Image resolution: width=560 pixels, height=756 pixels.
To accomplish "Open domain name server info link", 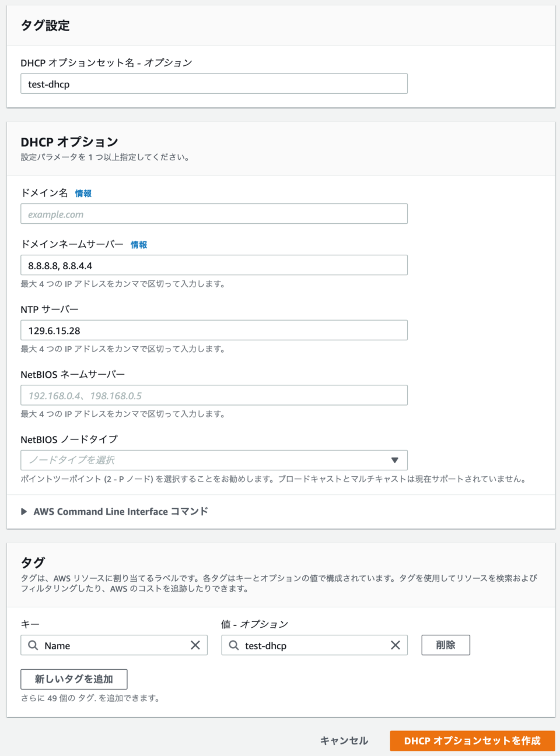I will coord(139,245).
